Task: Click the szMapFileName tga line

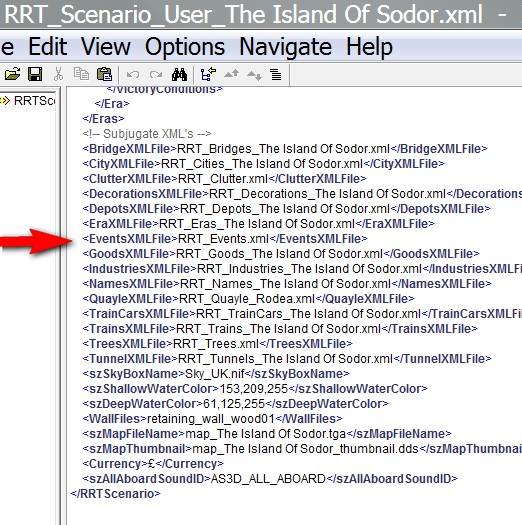Action: coord(267,434)
